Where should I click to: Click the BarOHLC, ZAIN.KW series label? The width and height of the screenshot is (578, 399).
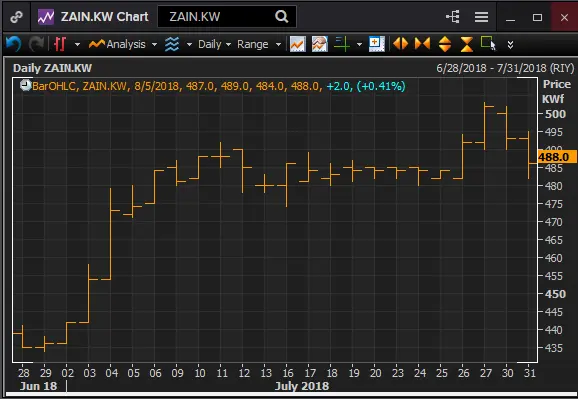tap(80, 86)
